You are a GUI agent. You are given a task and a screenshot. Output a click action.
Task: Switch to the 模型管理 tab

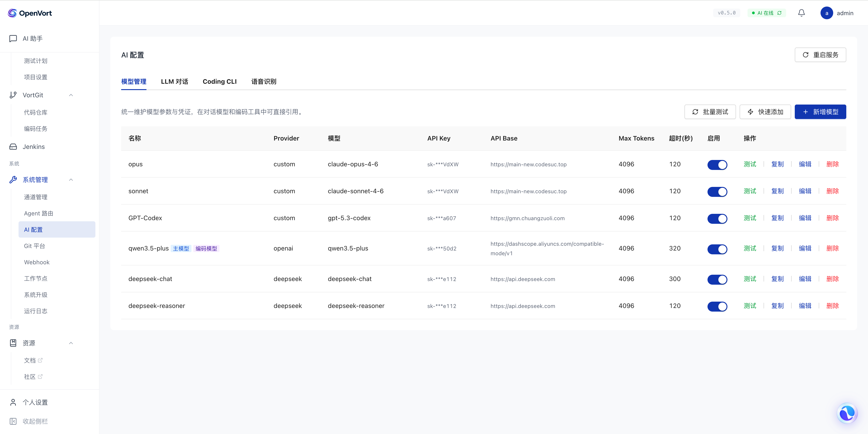134,82
